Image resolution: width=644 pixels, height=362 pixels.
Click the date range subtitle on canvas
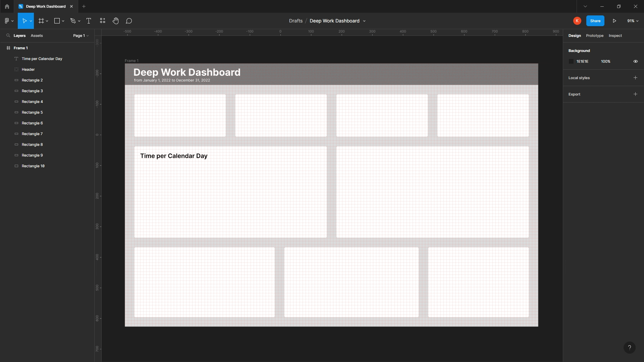(x=172, y=80)
